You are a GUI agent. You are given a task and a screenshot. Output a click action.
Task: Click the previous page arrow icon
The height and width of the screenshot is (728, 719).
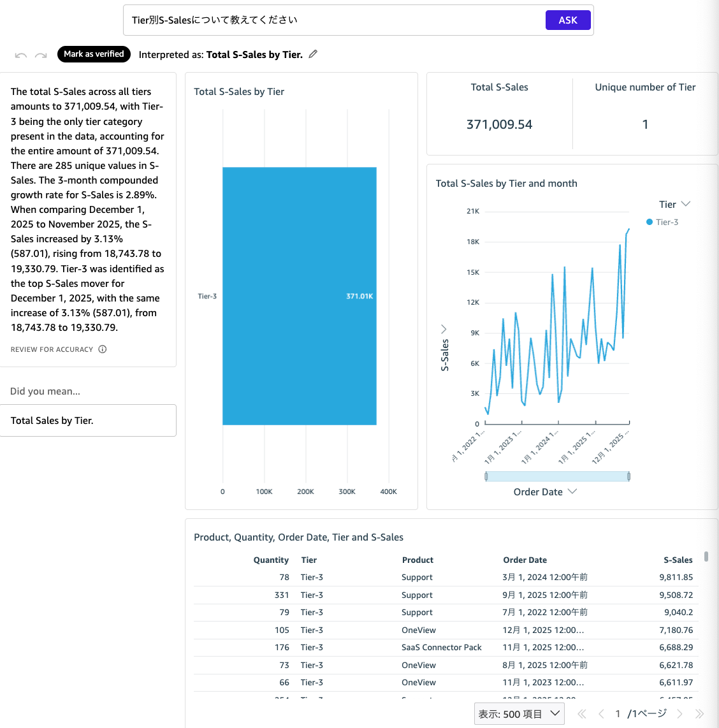(x=600, y=714)
